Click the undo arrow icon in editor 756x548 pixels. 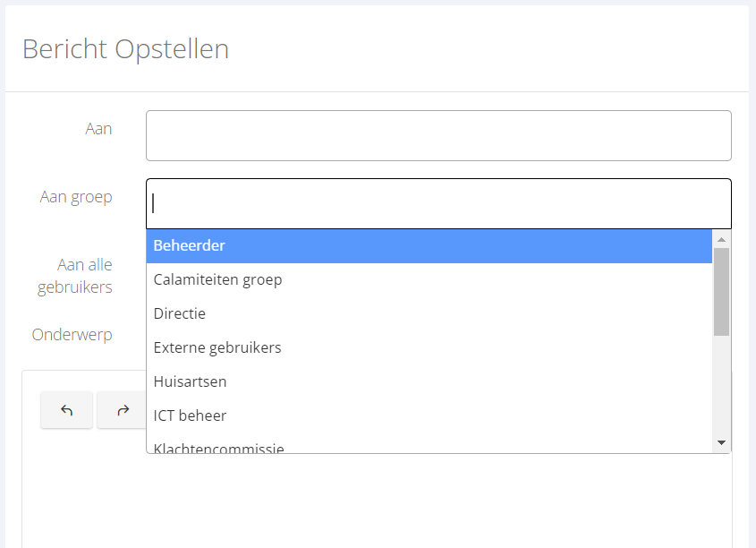click(x=66, y=410)
